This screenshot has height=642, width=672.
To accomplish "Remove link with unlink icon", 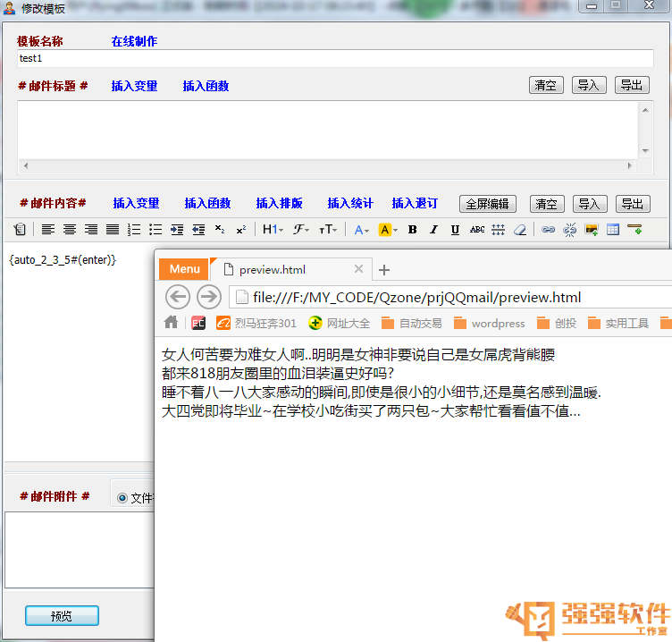I will 569,230.
